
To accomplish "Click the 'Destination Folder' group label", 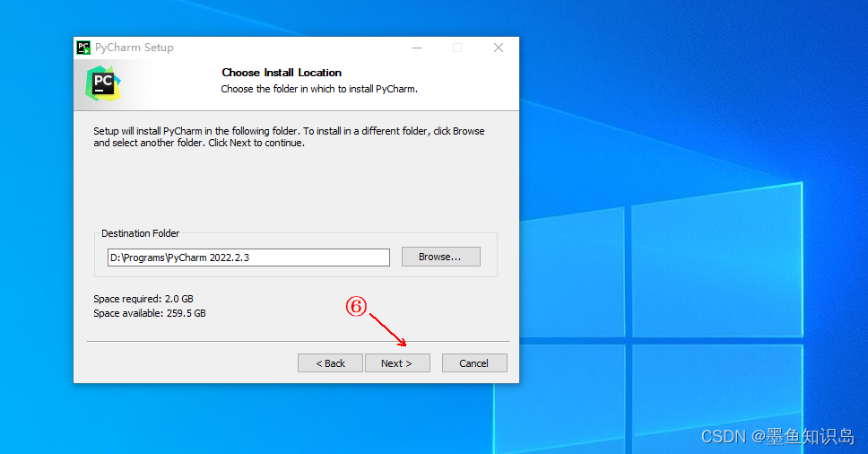I will (x=141, y=233).
